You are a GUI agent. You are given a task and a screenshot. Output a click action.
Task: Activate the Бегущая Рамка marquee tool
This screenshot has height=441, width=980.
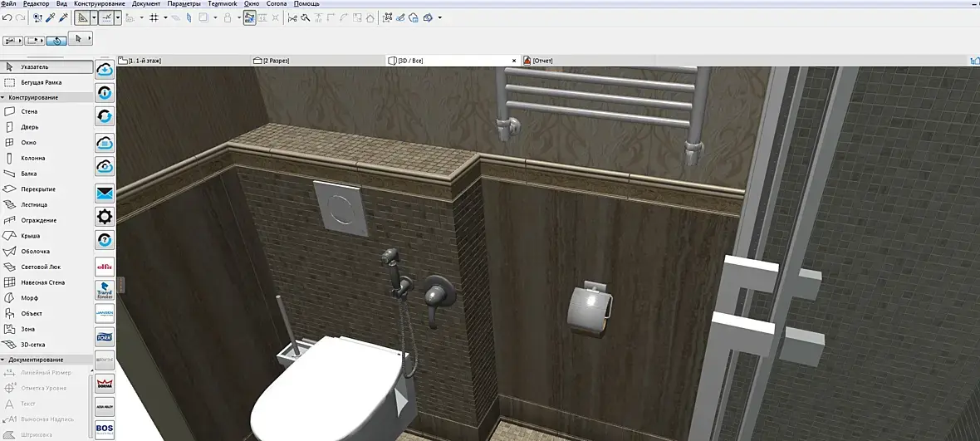47,82
